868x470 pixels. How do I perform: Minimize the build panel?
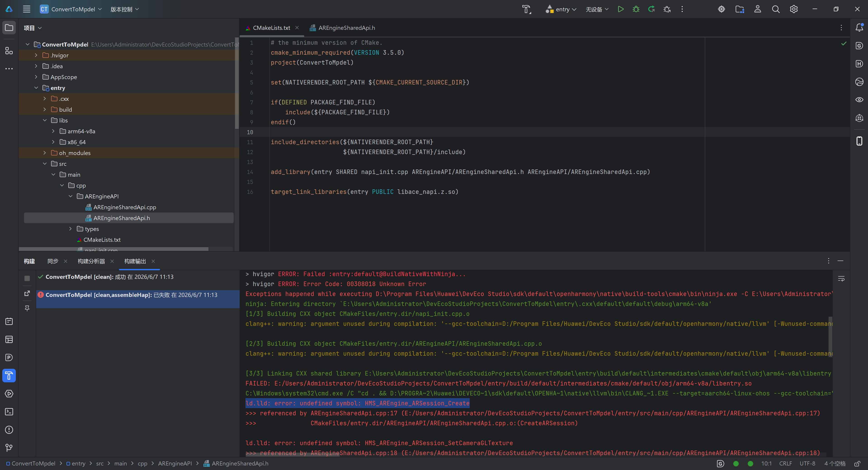(840, 261)
